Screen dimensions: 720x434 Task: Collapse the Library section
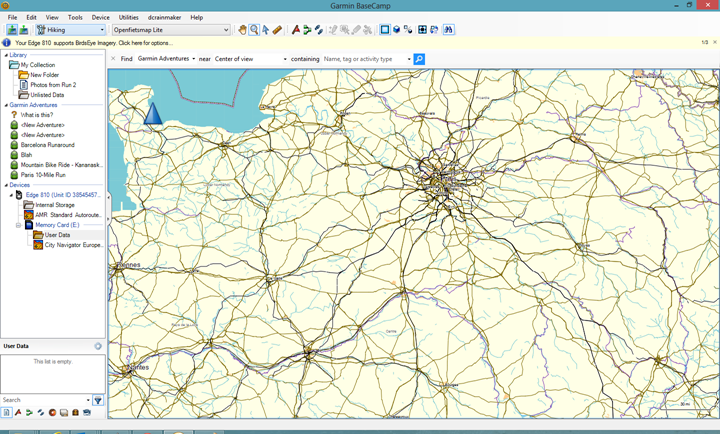pyautogui.click(x=6, y=55)
